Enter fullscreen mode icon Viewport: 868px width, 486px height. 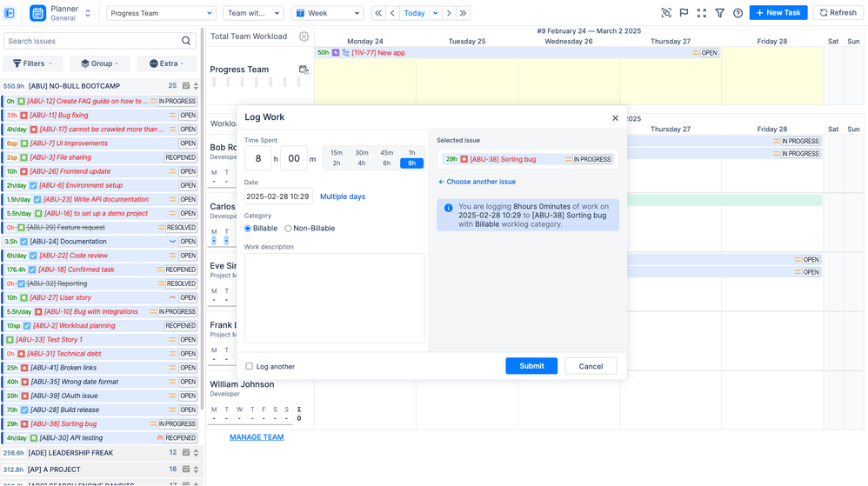pyautogui.click(x=702, y=13)
